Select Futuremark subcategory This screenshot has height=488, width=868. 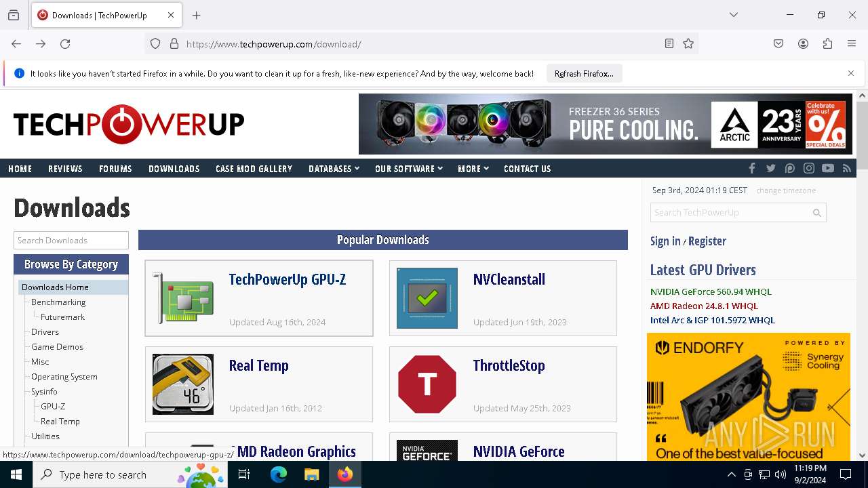62,317
